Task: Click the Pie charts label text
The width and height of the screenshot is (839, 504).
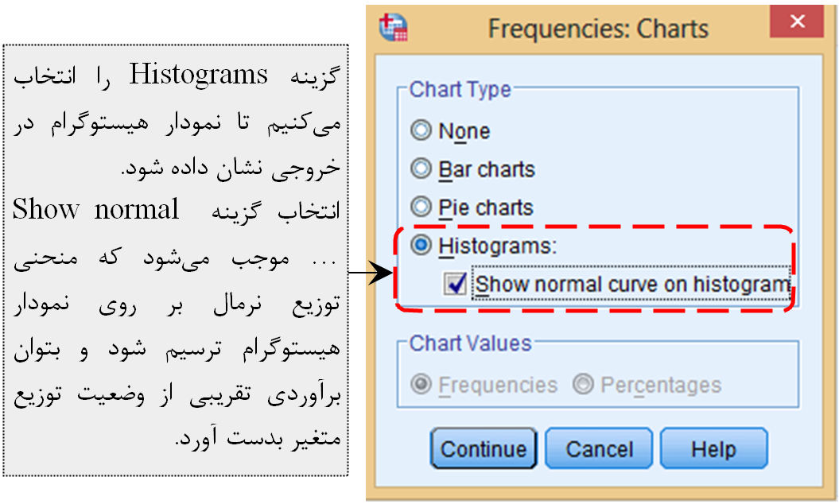Action: pos(486,207)
